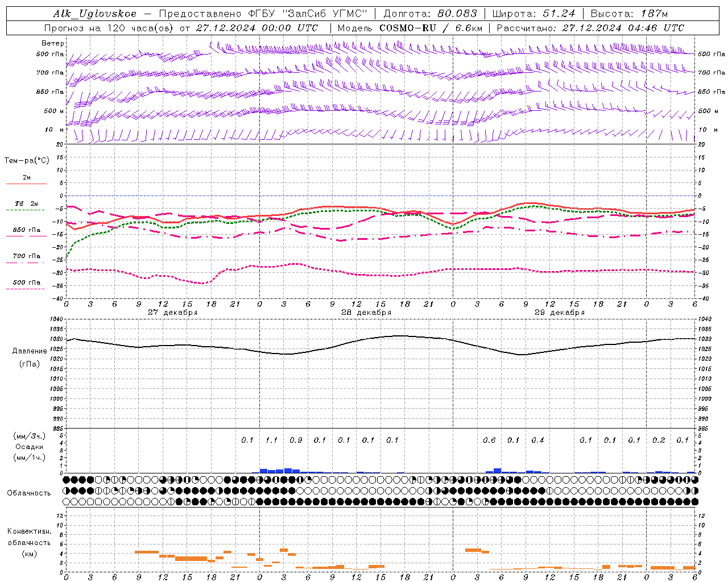Click the '29 декабря' date label
This screenshot has height=582, width=728.
click(x=560, y=313)
